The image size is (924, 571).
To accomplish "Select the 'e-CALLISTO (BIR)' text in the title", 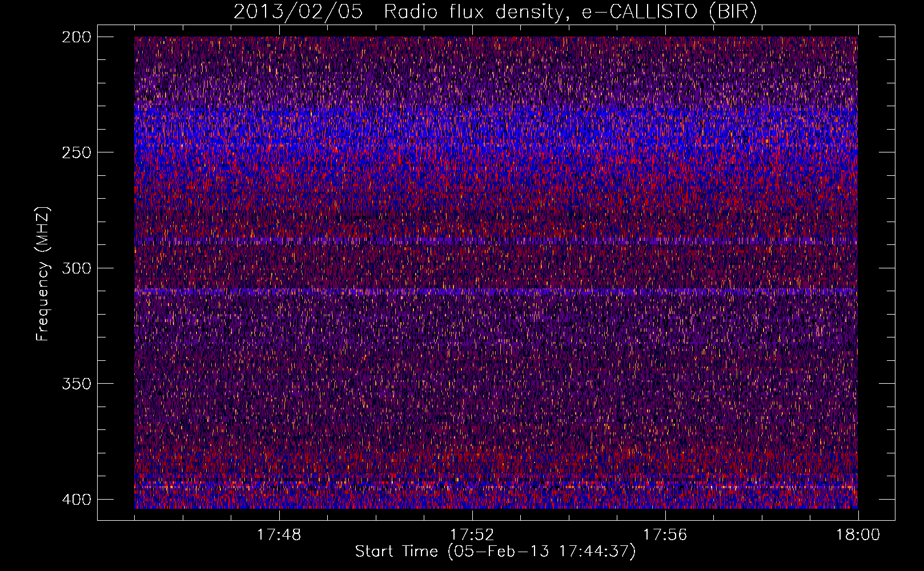I will [x=669, y=12].
